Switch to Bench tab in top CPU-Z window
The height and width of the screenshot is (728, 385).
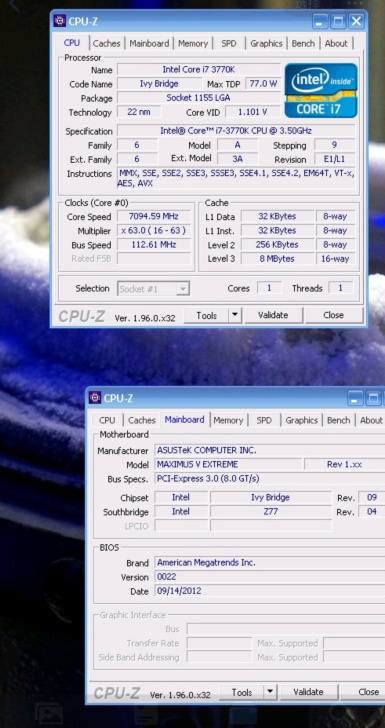(x=303, y=44)
